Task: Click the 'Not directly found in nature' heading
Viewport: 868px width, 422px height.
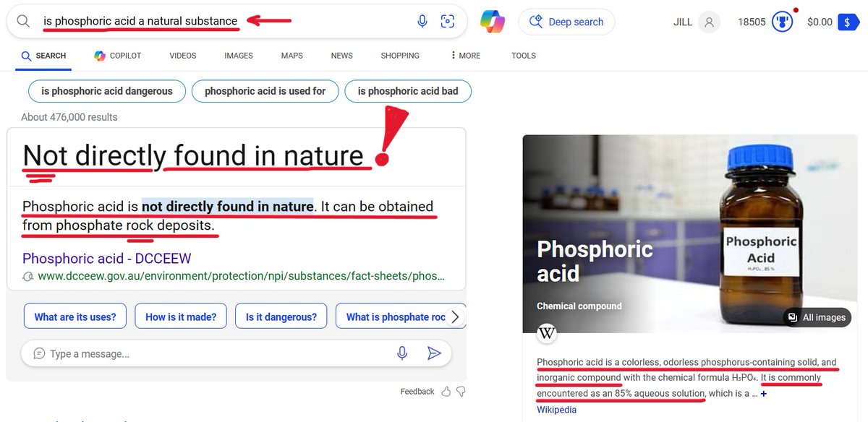Action: (x=193, y=155)
